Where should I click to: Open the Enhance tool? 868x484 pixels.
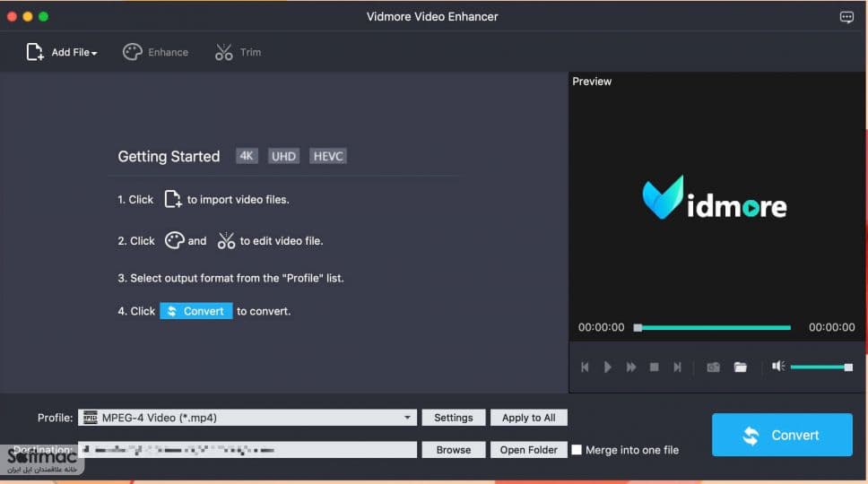[155, 52]
